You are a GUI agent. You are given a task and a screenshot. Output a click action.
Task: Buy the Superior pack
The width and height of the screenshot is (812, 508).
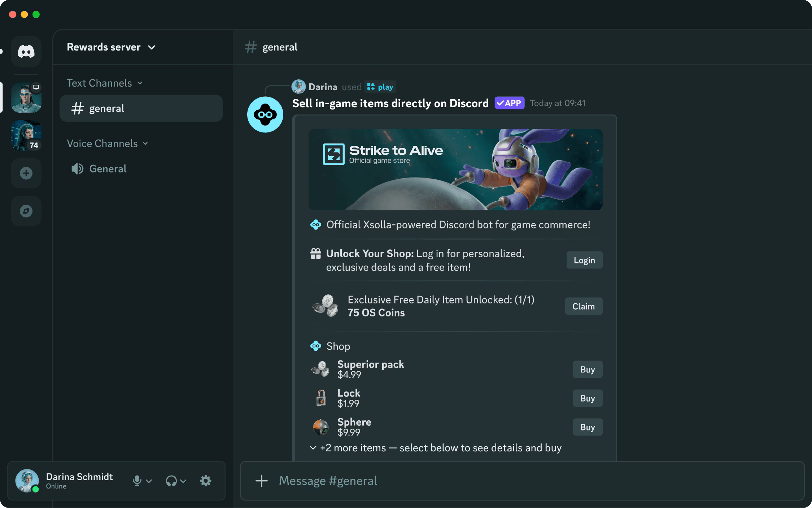pos(588,369)
